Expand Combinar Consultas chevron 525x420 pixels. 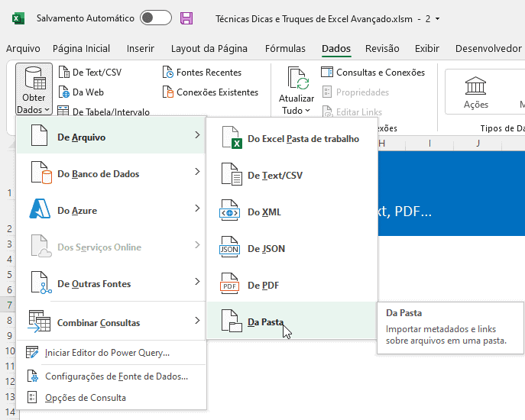[197, 320]
